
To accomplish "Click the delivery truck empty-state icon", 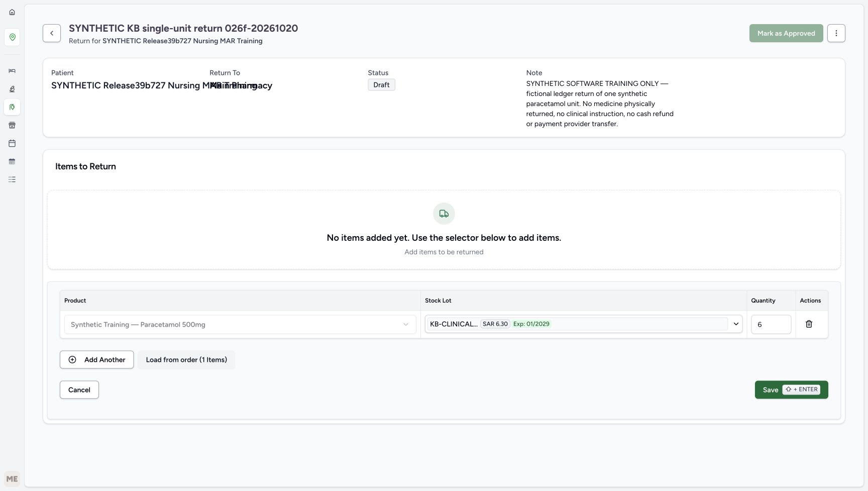I will pyautogui.click(x=444, y=214).
